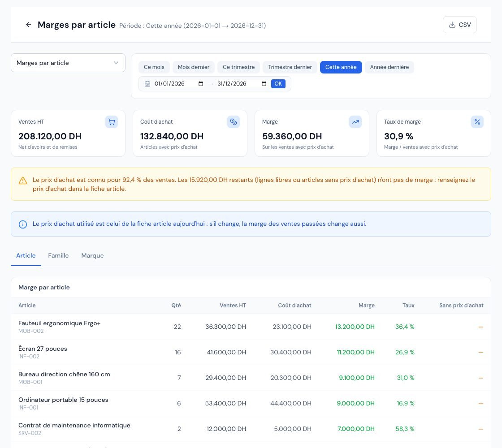
Task: Select the Écran 27 pouces article name
Action: 43,349
